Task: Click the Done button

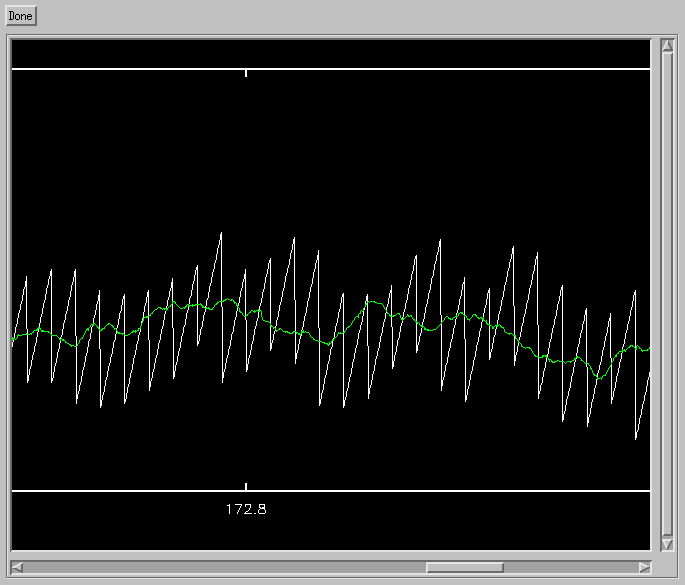Action: tap(20, 16)
